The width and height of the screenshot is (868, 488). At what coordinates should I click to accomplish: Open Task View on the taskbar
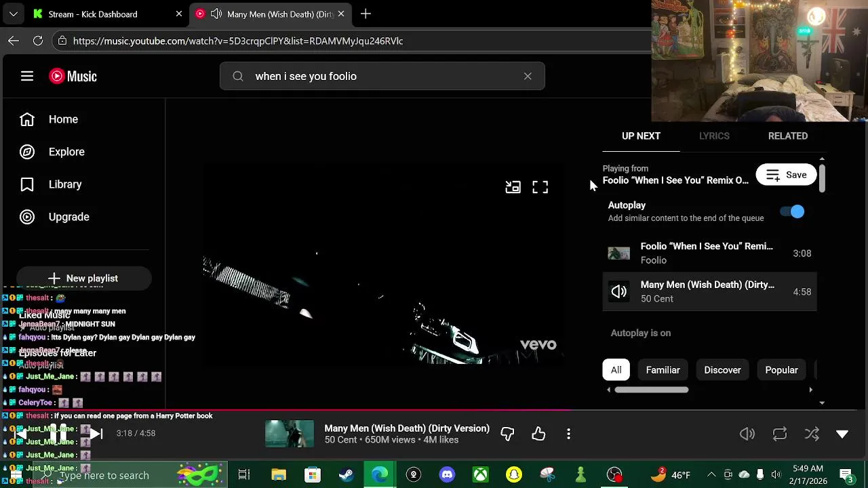pyautogui.click(x=244, y=475)
